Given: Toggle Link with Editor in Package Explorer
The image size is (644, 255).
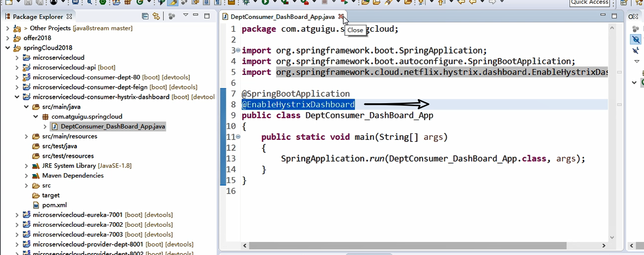Looking at the screenshot, I should point(156,16).
